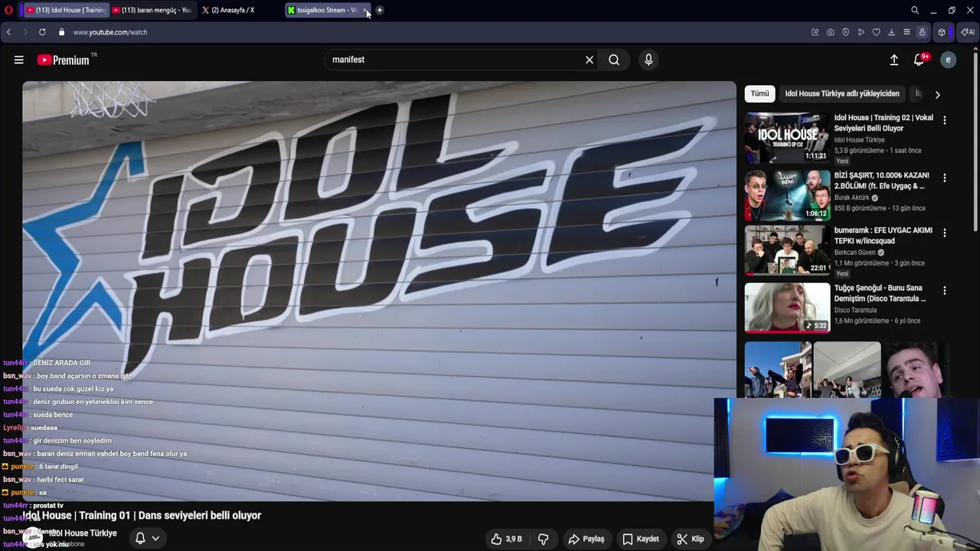The height and width of the screenshot is (551, 980).
Task: Open a new browser tab
Action: 379,10
